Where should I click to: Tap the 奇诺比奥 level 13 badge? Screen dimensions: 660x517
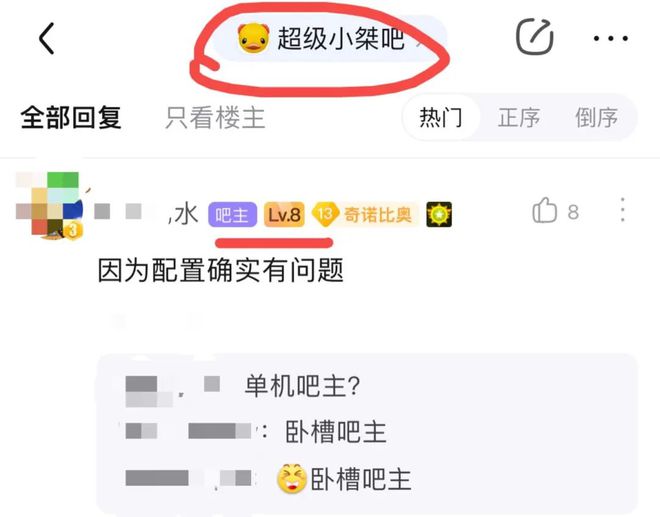click(x=365, y=215)
